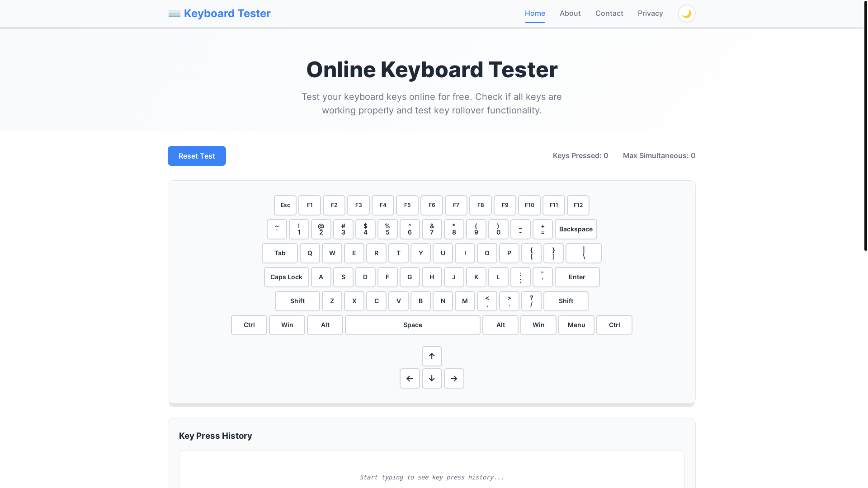Click the right Alt key
Screen dimensions: 868x488
tap(500, 325)
